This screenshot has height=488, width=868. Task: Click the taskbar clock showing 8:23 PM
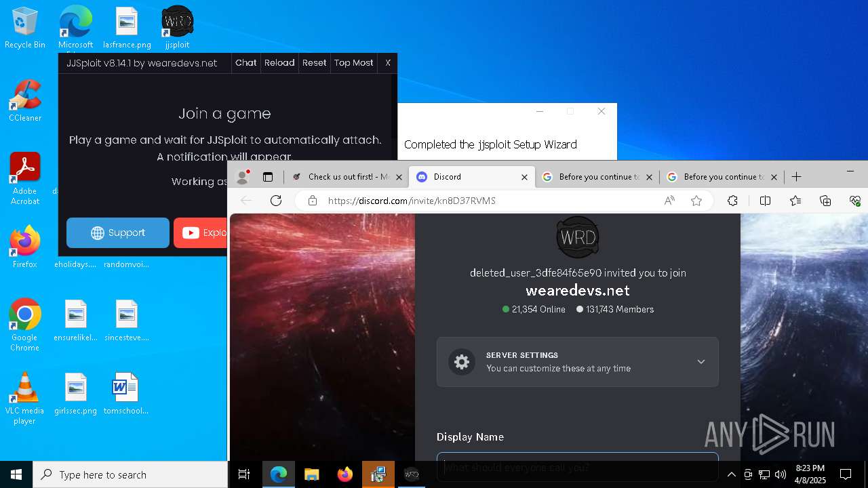pos(810,474)
